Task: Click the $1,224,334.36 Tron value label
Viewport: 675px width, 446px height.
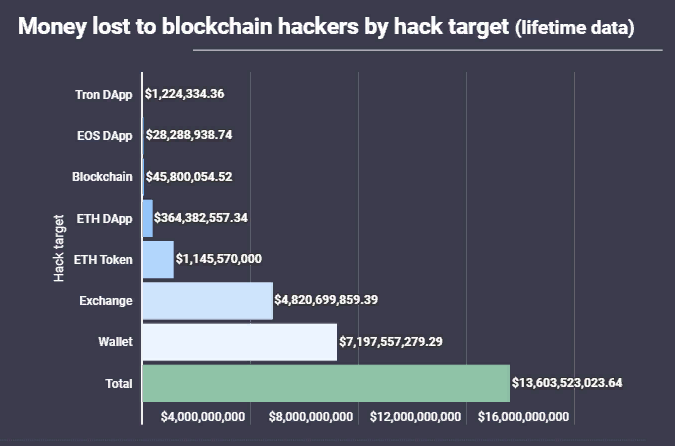Action: [184, 94]
